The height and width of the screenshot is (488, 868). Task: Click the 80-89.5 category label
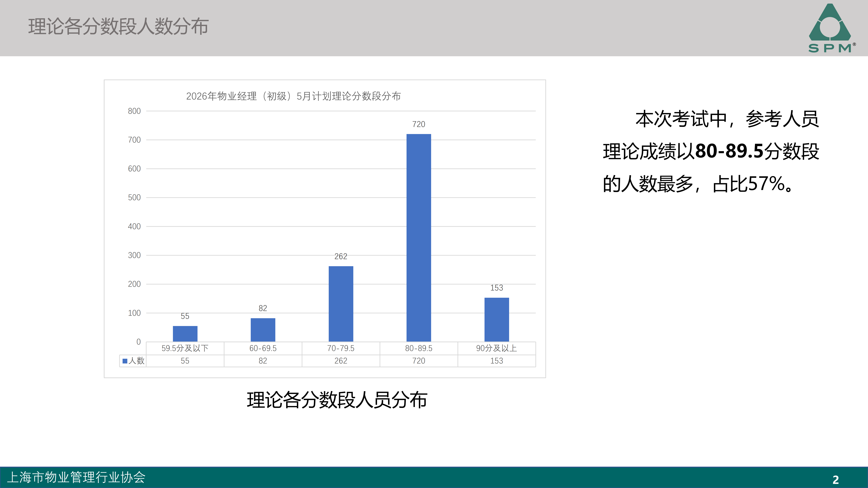click(x=419, y=348)
